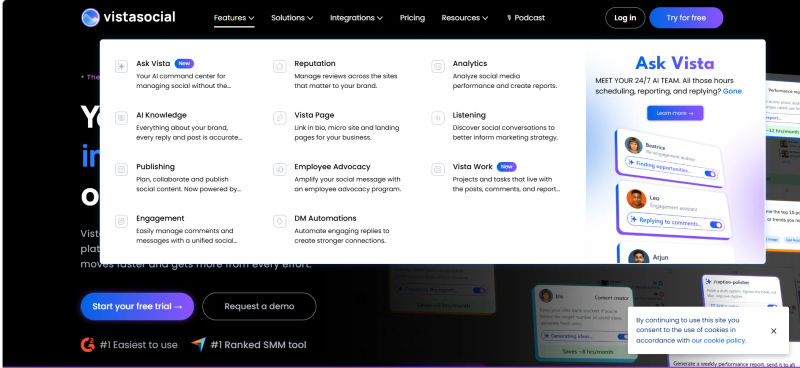Click Arjun's avatar in the Ask Vista card
The width and height of the screenshot is (800, 368).
tap(638, 256)
